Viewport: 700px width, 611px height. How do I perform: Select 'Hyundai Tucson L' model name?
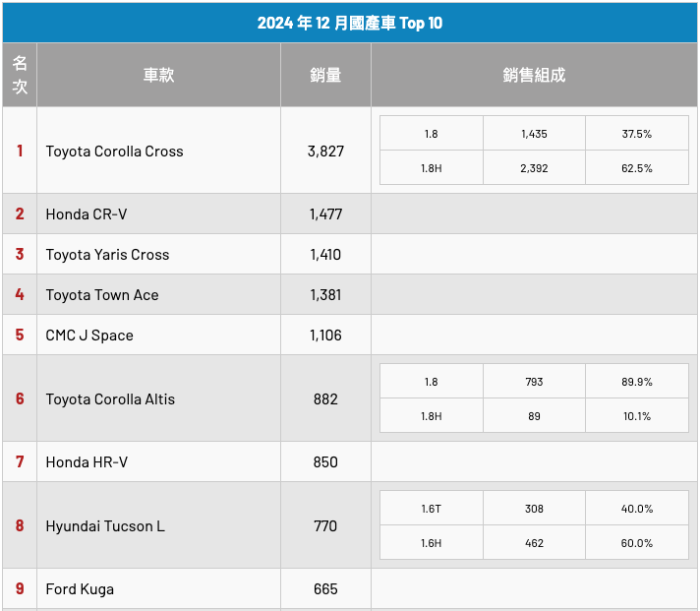[x=105, y=525]
